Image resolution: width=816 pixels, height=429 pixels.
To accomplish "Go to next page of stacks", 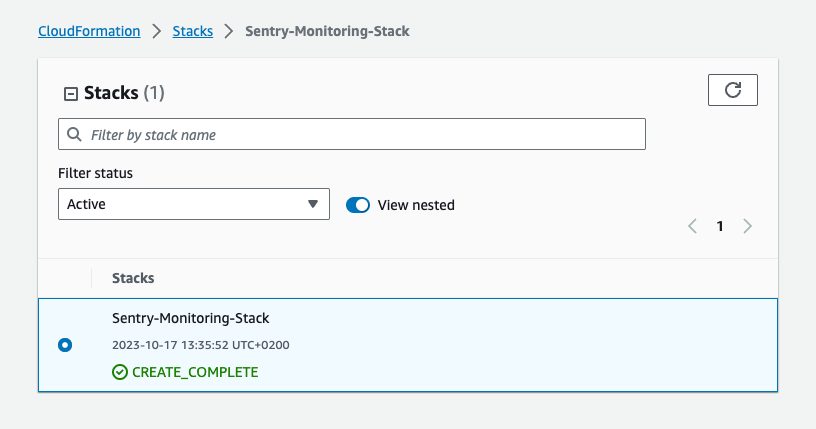I will (747, 226).
